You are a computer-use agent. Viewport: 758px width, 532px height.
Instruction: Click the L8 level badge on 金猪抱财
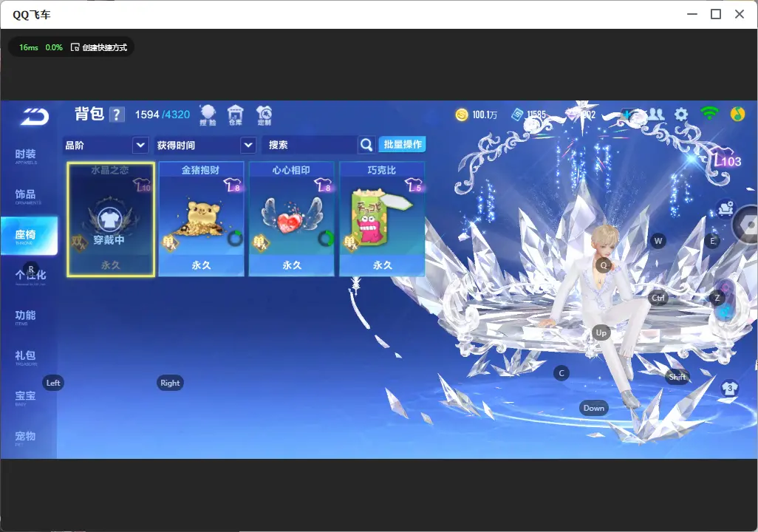(x=233, y=185)
